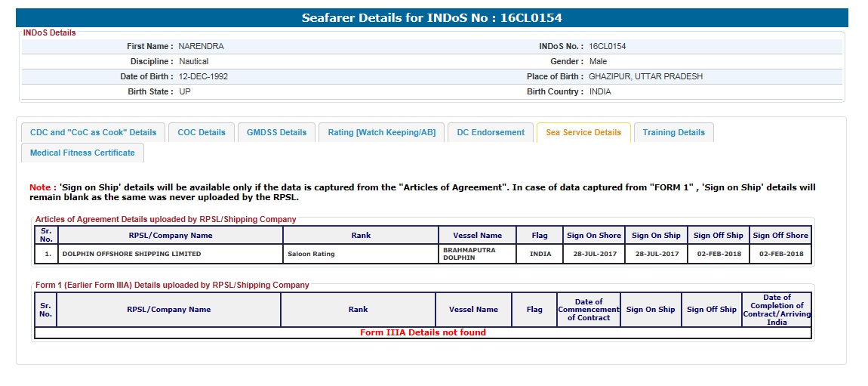Click the Date of Birth value 12-DEC-1992
Viewport: 868px width, 386px height.
[x=203, y=76]
